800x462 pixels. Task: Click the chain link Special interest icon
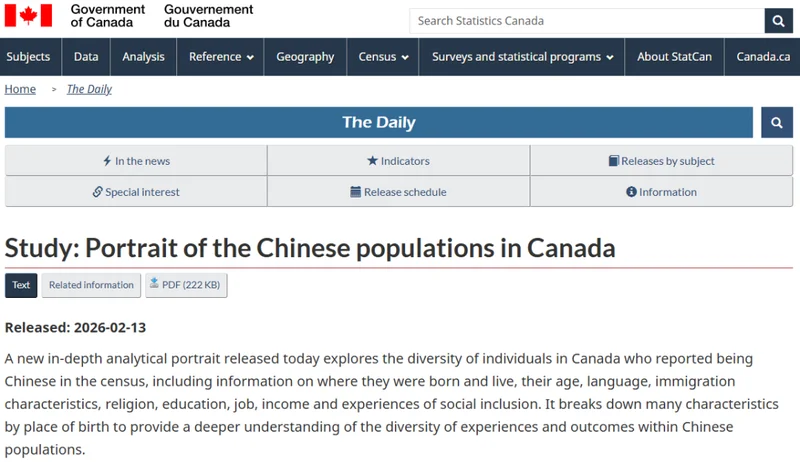(97, 192)
